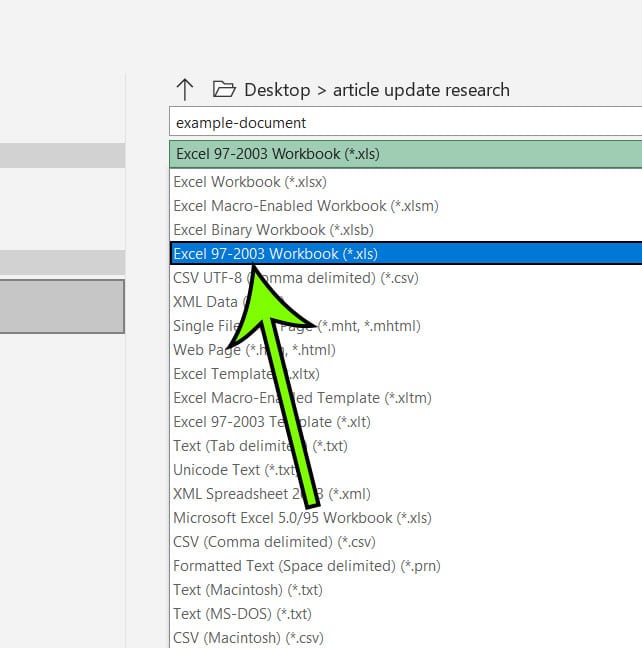Image resolution: width=642 pixels, height=648 pixels.
Task: Choose Formatted Text (Space delimited) (*.prn)
Action: coord(406,565)
